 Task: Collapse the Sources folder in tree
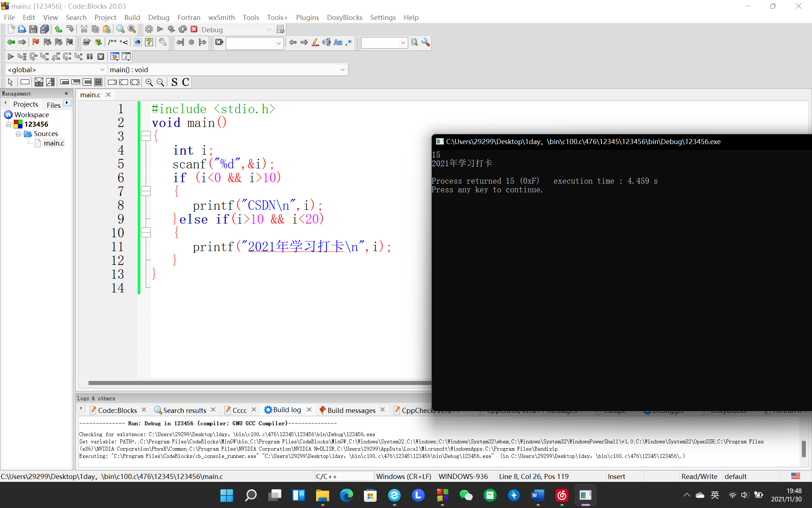coord(18,134)
